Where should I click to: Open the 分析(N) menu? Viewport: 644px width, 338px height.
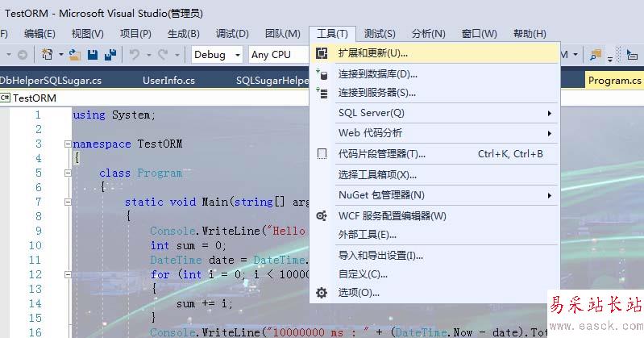pyautogui.click(x=428, y=33)
